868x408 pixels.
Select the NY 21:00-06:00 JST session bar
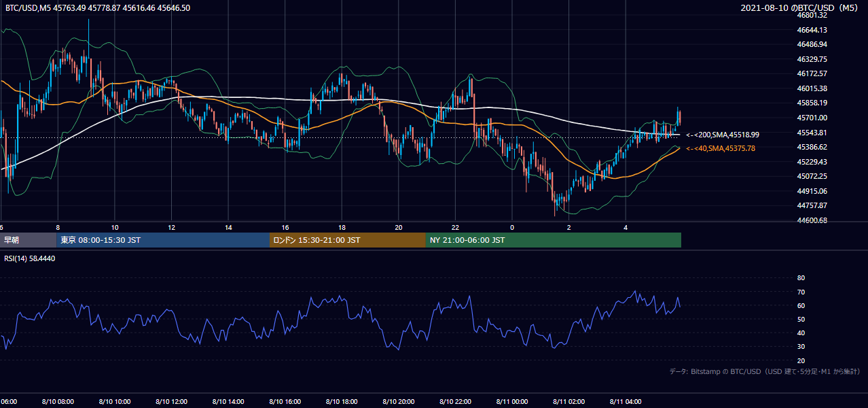point(554,240)
